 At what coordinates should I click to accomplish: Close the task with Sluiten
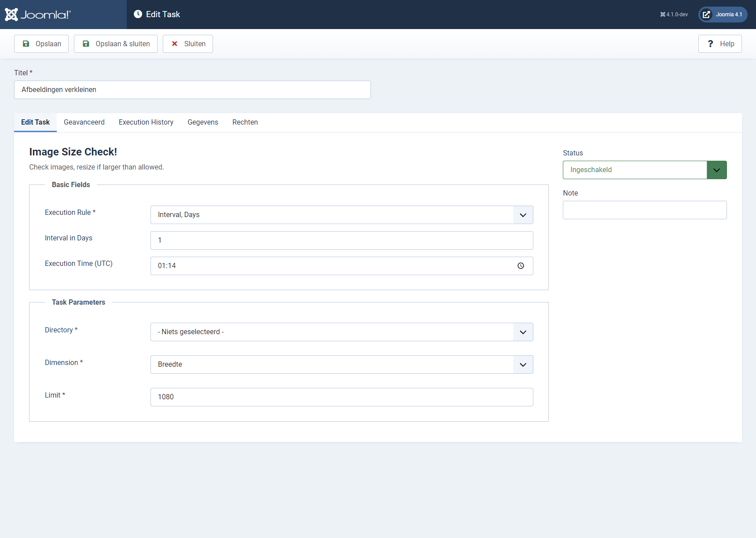pyautogui.click(x=188, y=44)
